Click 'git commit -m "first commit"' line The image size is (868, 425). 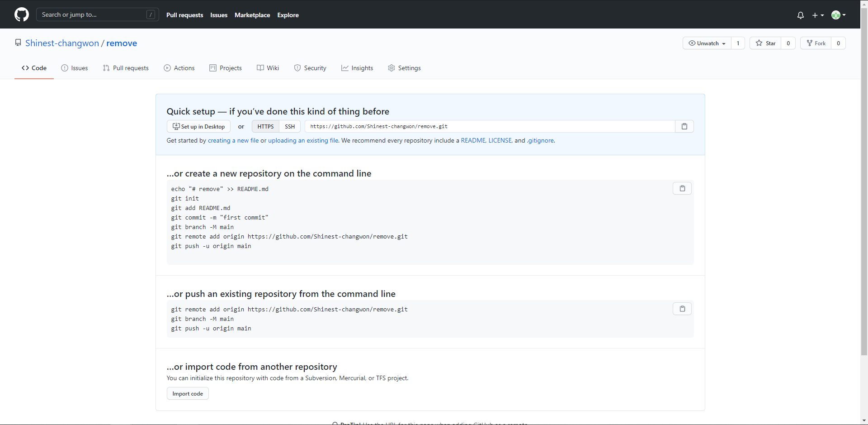220,217
